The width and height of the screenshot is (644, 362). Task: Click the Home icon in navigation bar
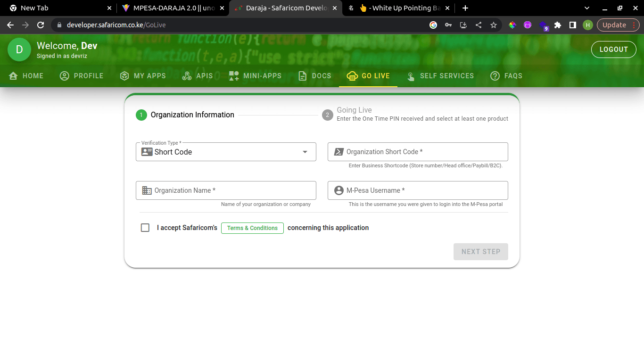pyautogui.click(x=13, y=76)
